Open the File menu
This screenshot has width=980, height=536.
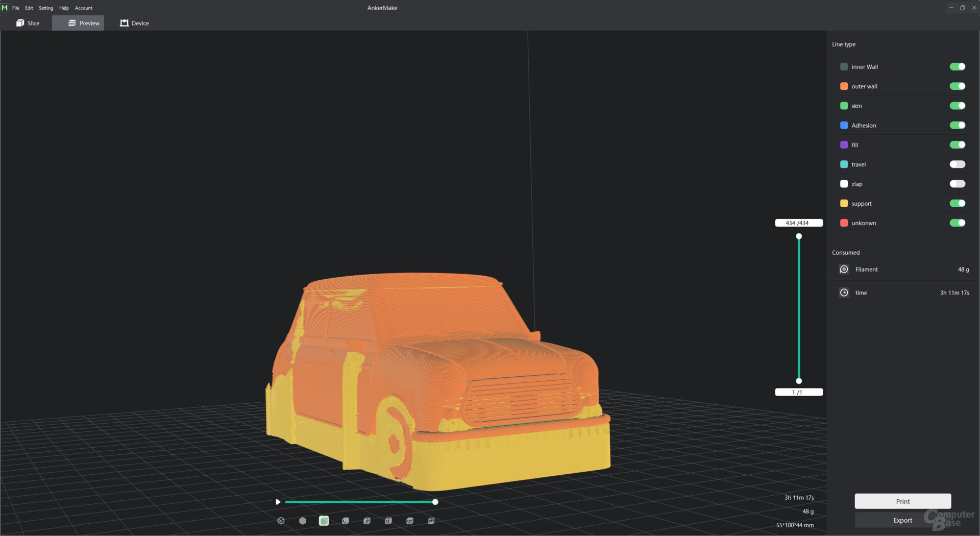tap(16, 8)
